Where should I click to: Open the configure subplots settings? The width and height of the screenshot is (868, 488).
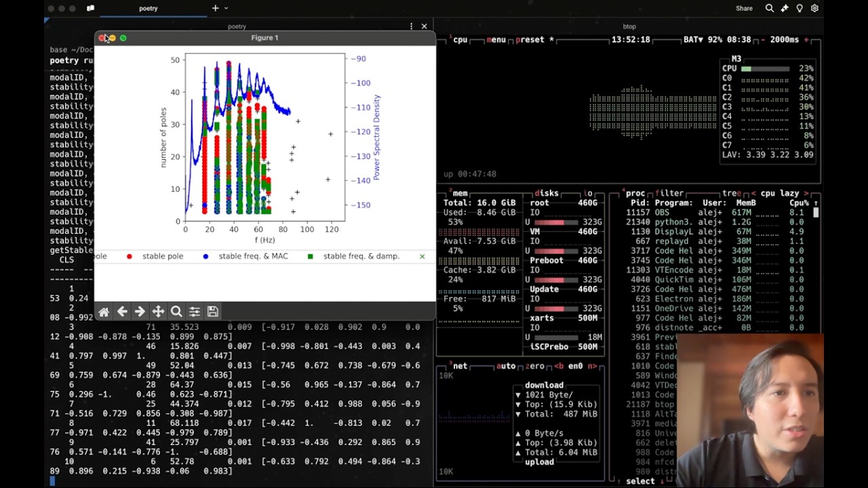[x=194, y=311]
